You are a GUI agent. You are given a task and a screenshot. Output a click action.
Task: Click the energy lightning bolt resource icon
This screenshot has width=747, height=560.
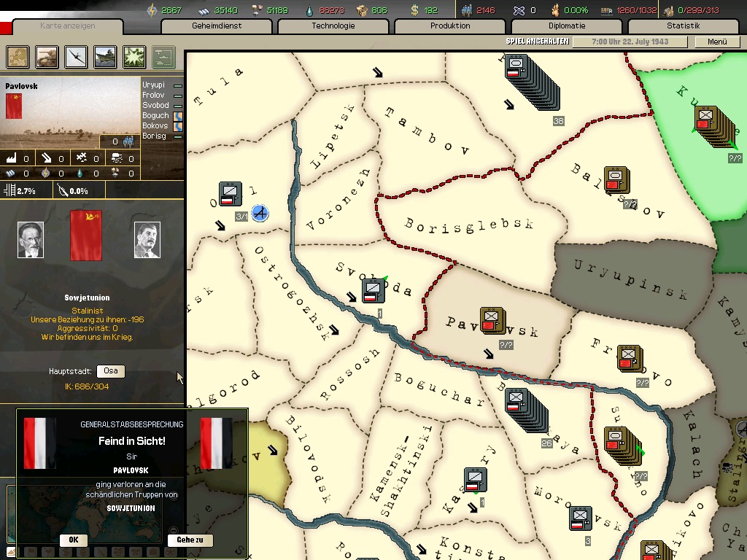point(152,10)
